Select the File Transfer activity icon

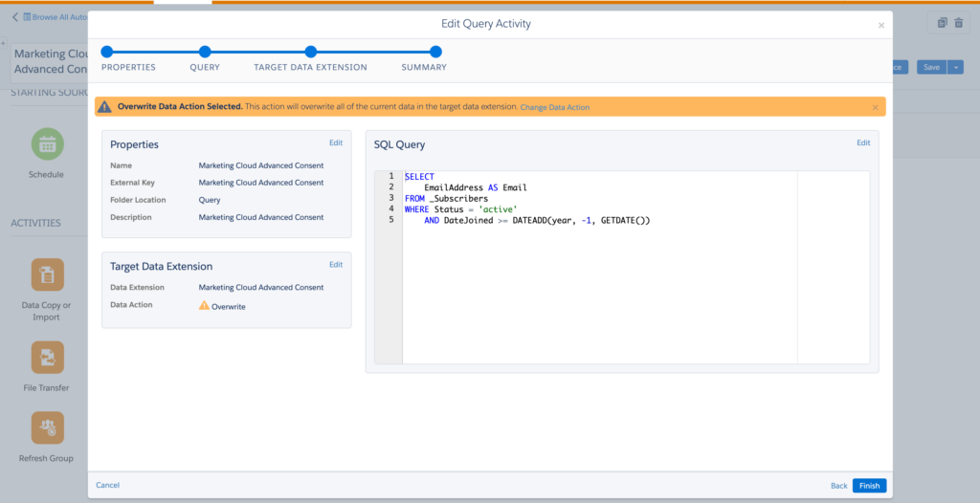point(47,358)
